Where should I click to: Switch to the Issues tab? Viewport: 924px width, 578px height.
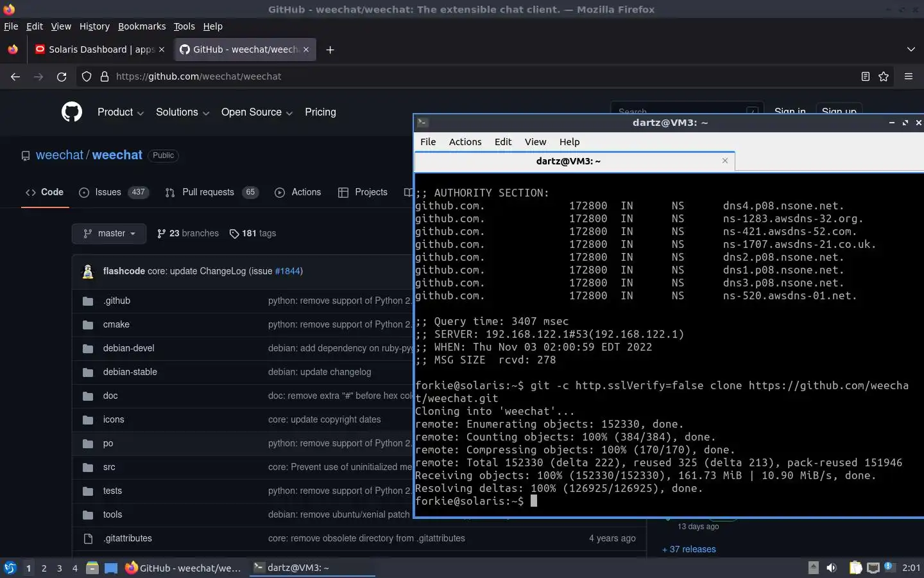[x=114, y=192]
